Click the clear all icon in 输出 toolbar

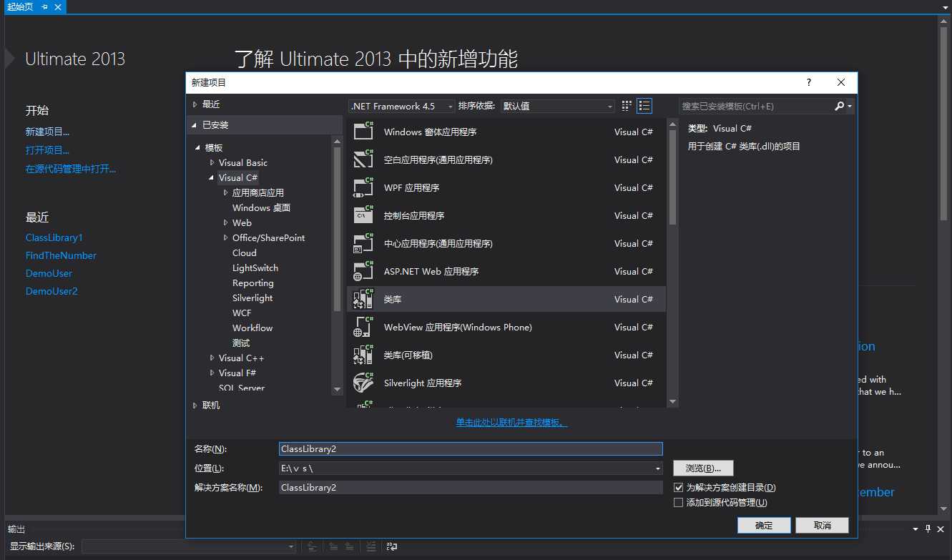click(370, 546)
